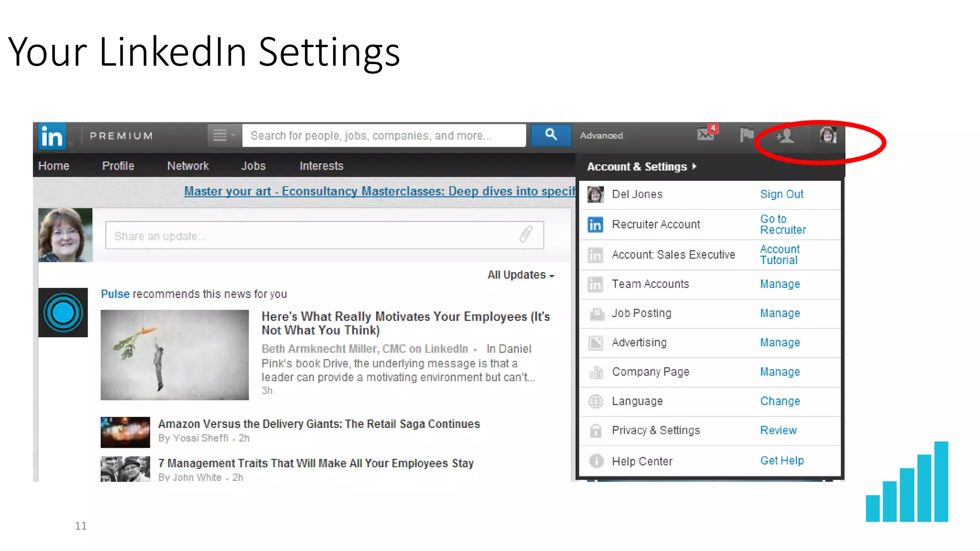Click the add connections icon

[x=785, y=136]
